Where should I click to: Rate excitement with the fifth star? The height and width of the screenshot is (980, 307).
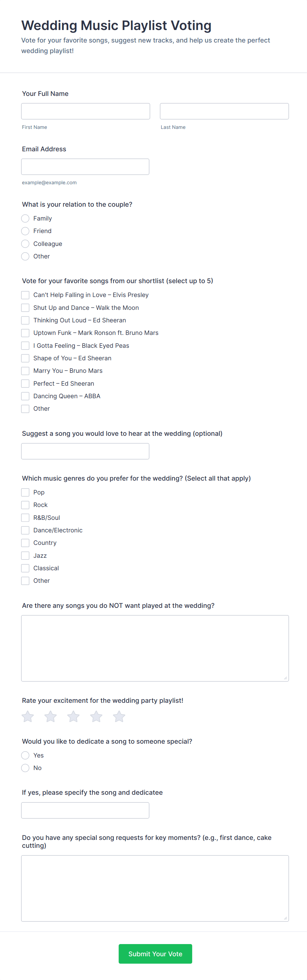pos(119,716)
